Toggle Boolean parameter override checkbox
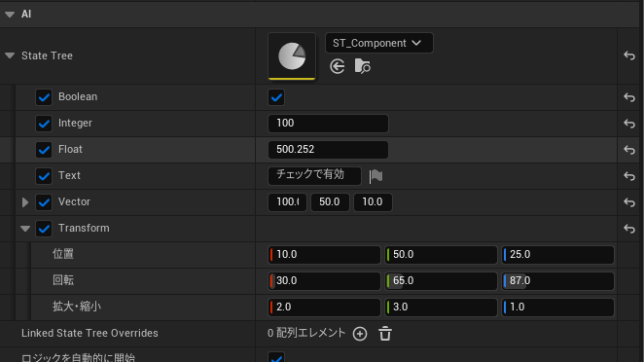644x362 pixels. coord(44,97)
